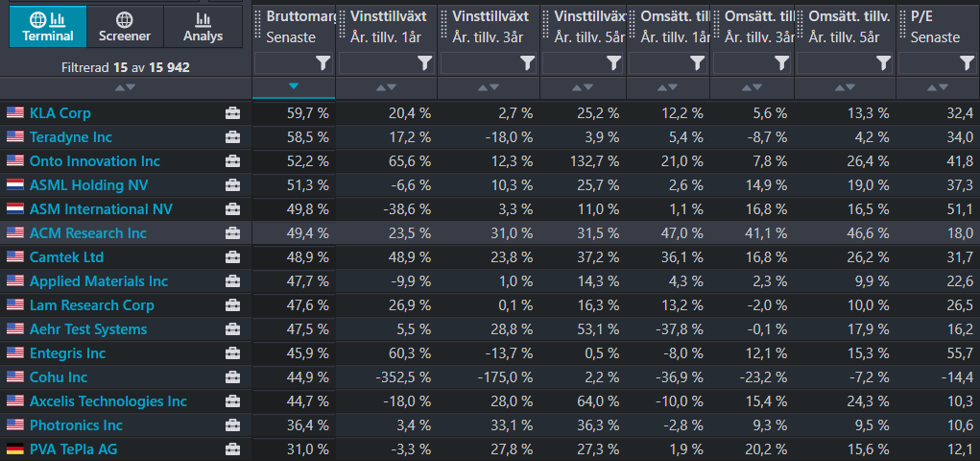The height and width of the screenshot is (461, 980).
Task: Switch to the Analys tab
Action: [x=203, y=27]
